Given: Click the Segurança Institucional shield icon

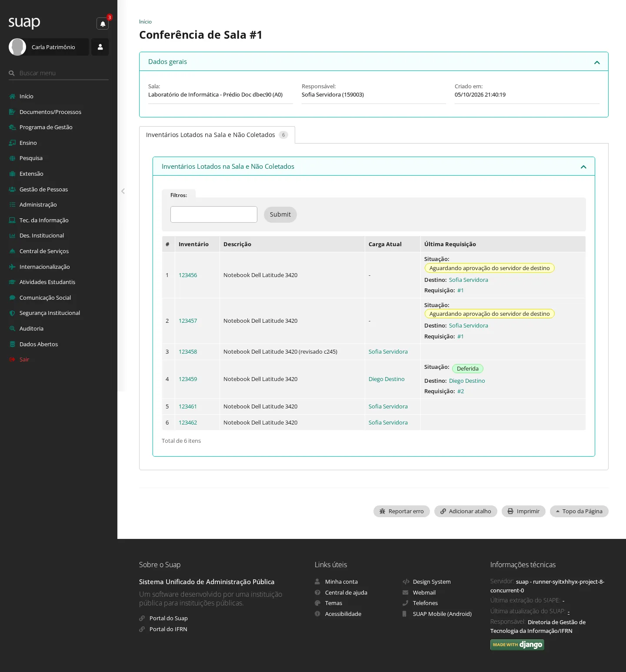Looking at the screenshot, I should coord(12,313).
